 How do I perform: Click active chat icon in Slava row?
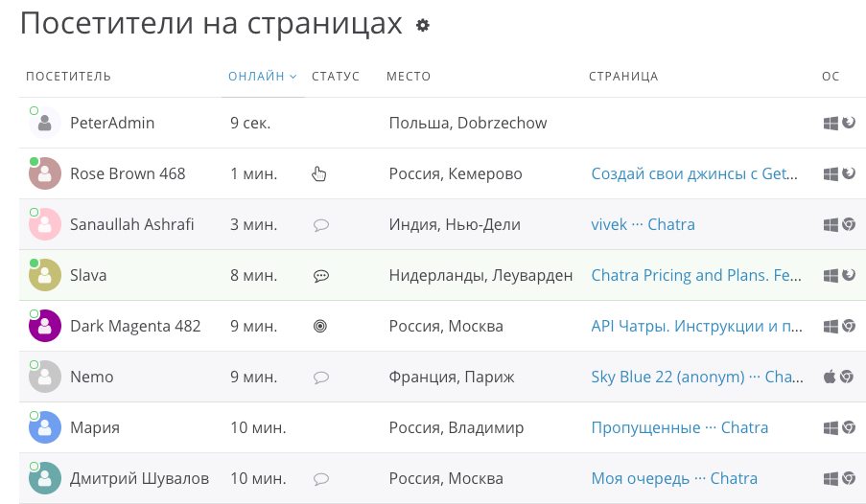pos(321,276)
